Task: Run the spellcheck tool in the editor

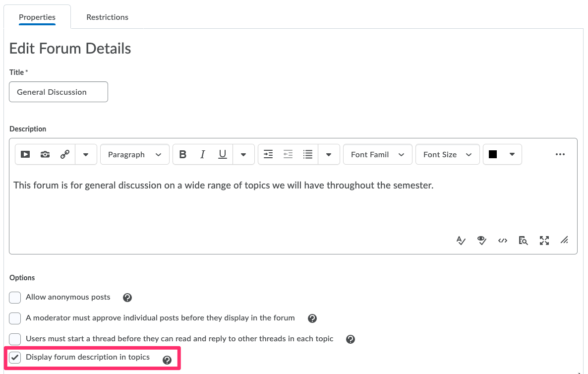Action: click(x=461, y=241)
